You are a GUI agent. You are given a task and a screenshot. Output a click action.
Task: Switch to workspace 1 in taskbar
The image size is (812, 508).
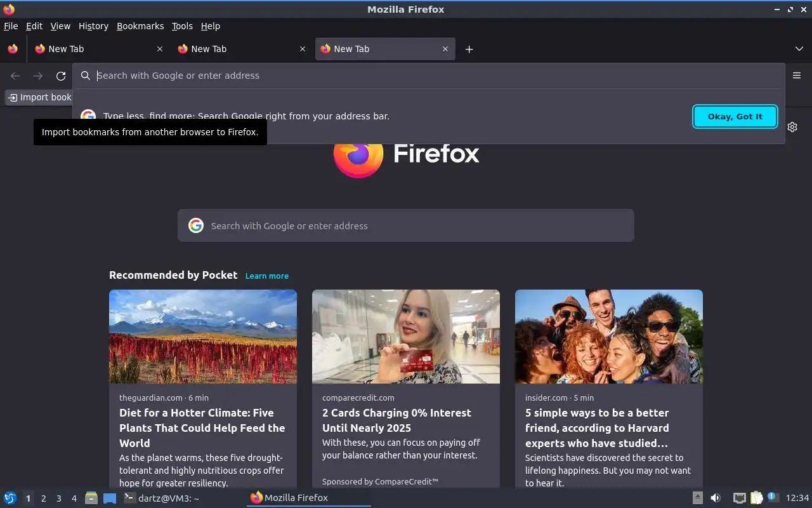coord(28,498)
